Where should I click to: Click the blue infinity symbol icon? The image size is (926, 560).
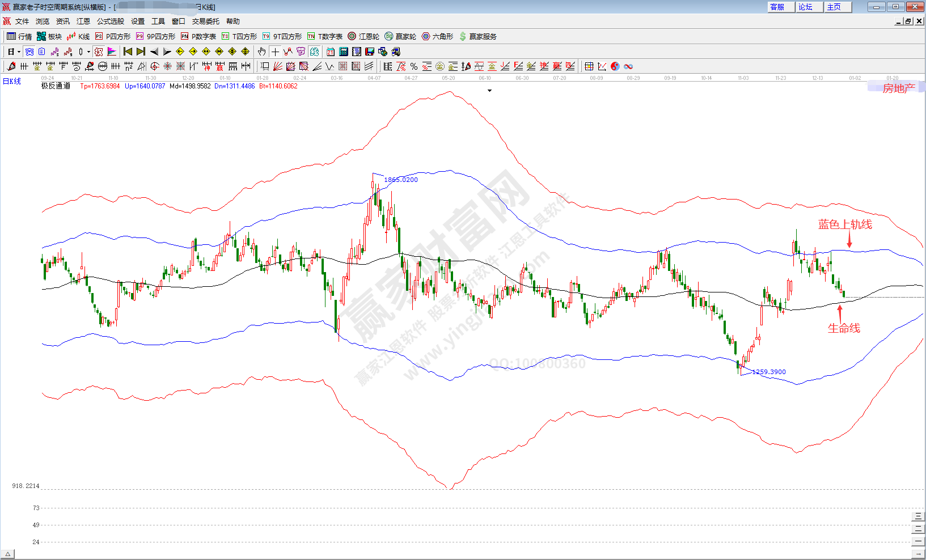[628, 66]
